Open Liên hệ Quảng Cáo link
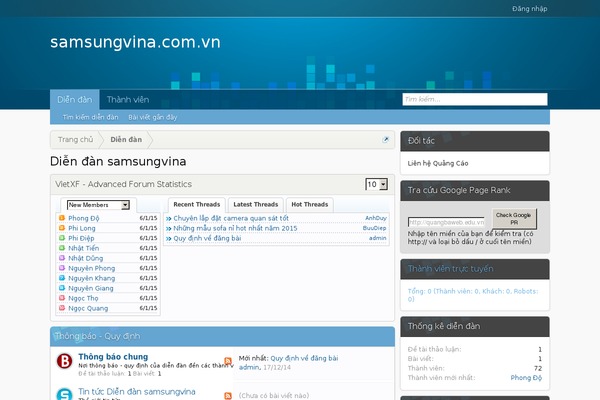The image size is (600, 400). 438,163
